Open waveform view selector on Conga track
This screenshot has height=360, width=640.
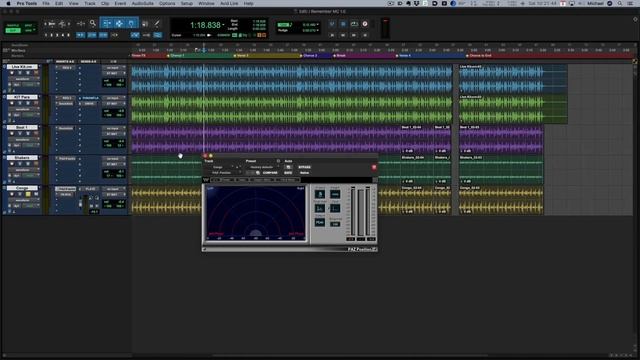(x=24, y=200)
